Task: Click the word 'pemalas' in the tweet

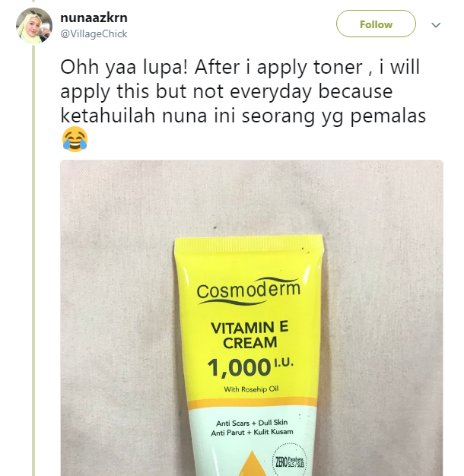Action: pyautogui.click(x=389, y=116)
